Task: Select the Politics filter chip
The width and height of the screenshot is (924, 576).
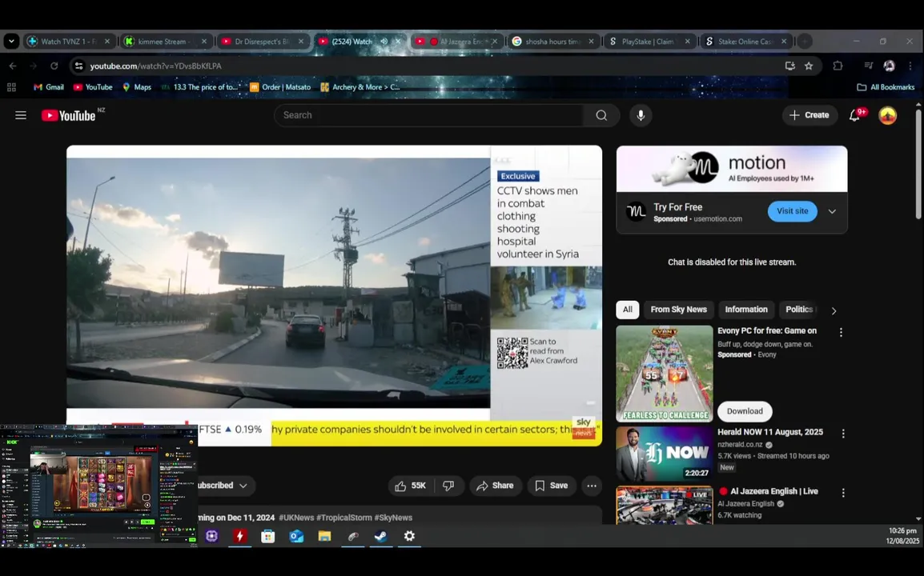Action: tap(799, 310)
